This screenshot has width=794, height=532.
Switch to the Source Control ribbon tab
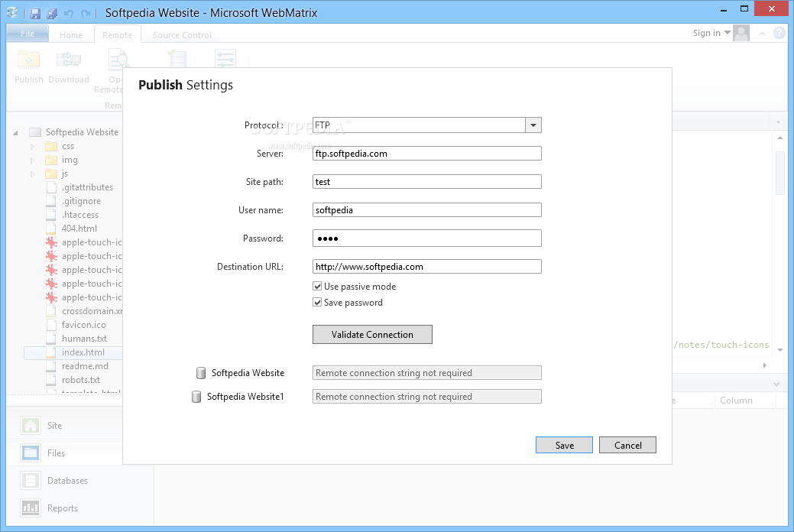click(183, 35)
